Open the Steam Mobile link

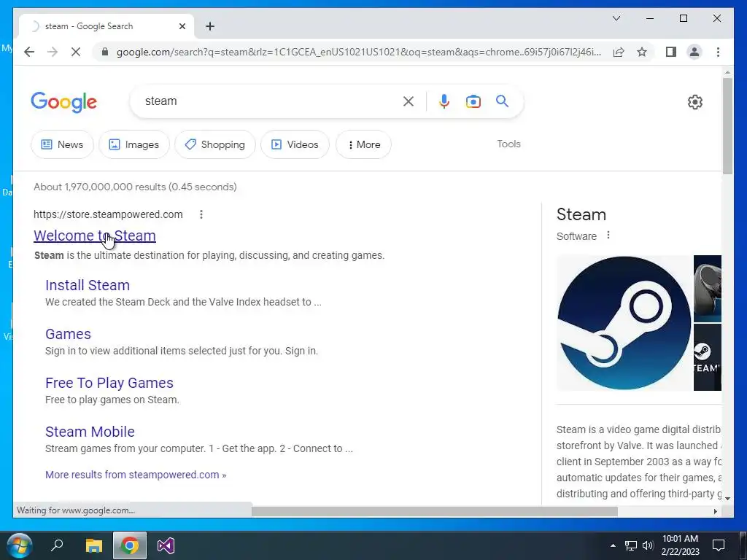click(90, 432)
